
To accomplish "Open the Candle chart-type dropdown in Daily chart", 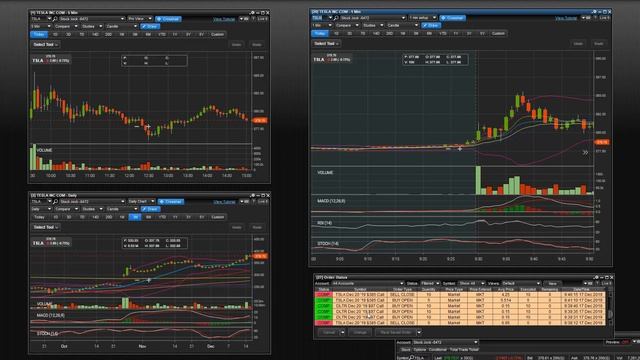I will click(x=122, y=209).
